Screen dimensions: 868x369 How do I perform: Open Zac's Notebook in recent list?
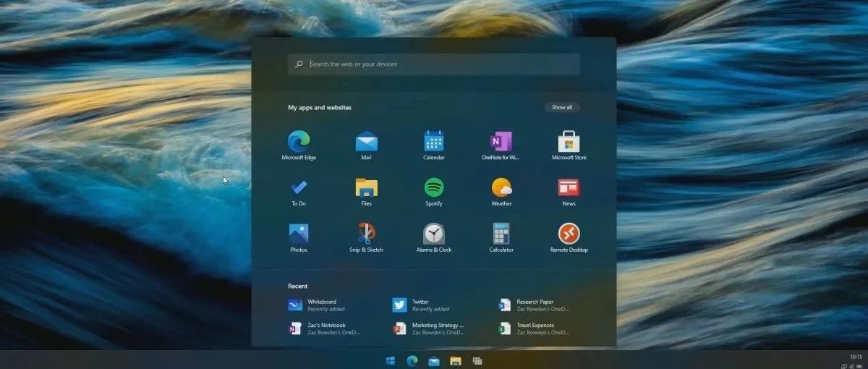pyautogui.click(x=325, y=328)
